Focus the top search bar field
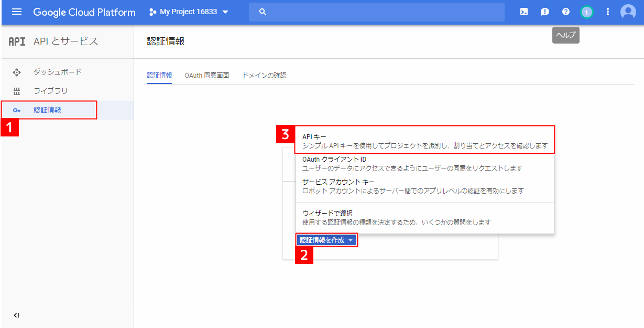This screenshot has width=644, height=328. click(377, 12)
